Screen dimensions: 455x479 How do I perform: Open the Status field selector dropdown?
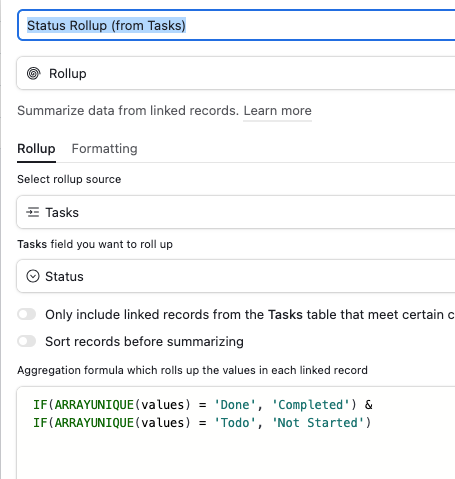(236, 276)
